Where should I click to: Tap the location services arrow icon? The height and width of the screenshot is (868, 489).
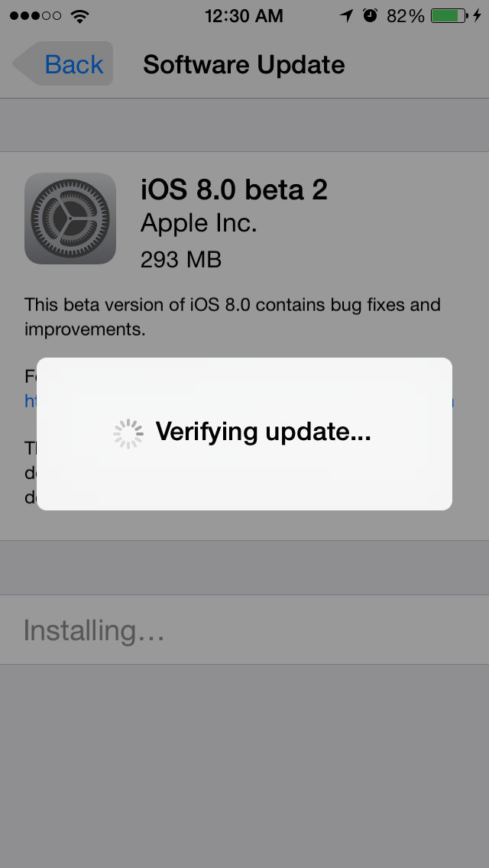coord(347,15)
